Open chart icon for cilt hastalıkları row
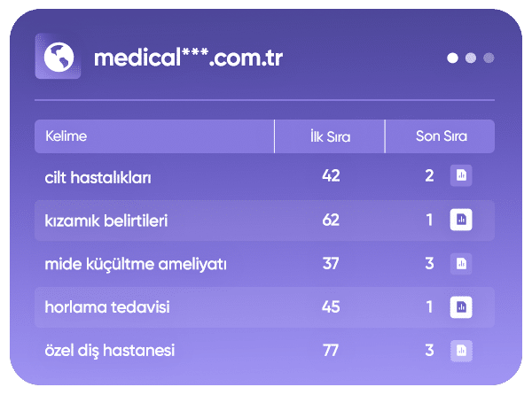Image resolution: width=532 pixels, height=395 pixels. [460, 176]
